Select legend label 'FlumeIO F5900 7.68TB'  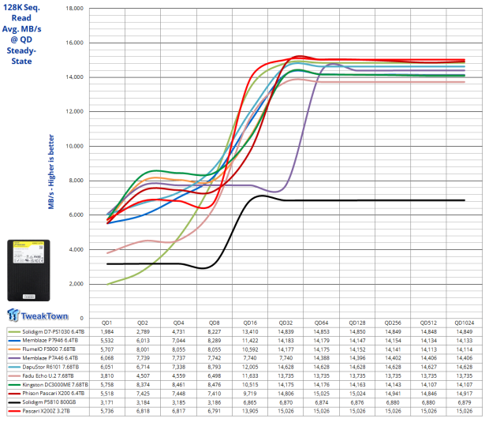point(49,349)
